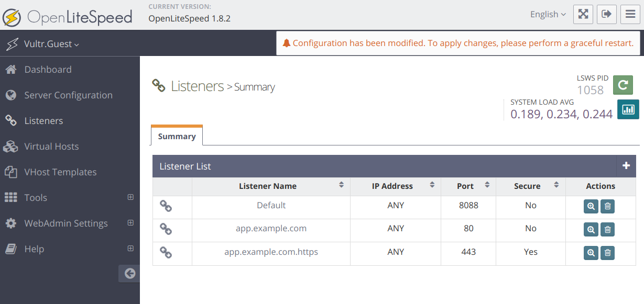The width and height of the screenshot is (644, 304).
Task: Delete the app.example.com.https listener trash icon
Action: [x=607, y=253]
